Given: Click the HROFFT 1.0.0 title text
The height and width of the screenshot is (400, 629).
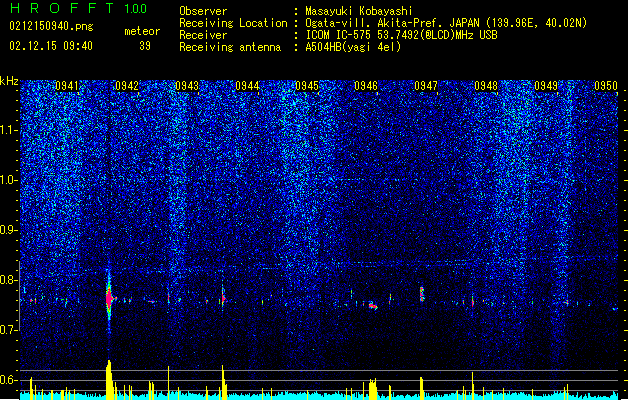Looking at the screenshot, I should [x=78, y=8].
